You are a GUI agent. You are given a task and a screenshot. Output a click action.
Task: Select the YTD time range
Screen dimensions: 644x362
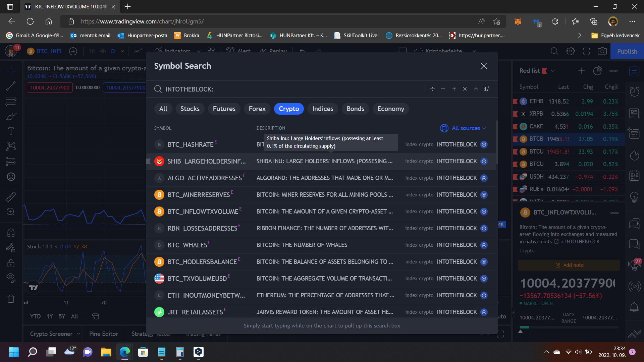coord(35,316)
